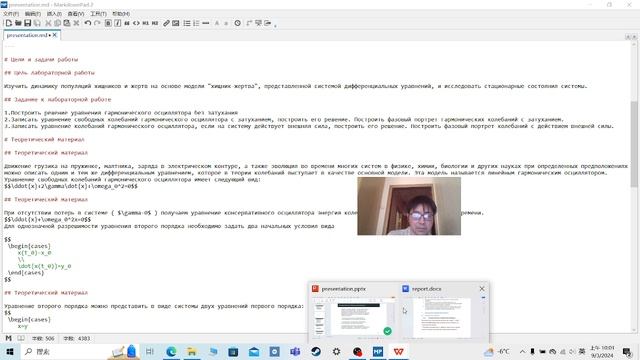Viewport: 640px width, 360px height.
Task: Insert a blockquote with the quote icon
Action: 127,23
